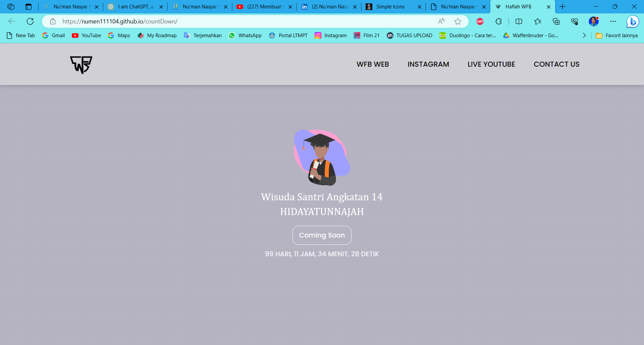
Task: Click the Coming Soon button
Action: (322, 235)
